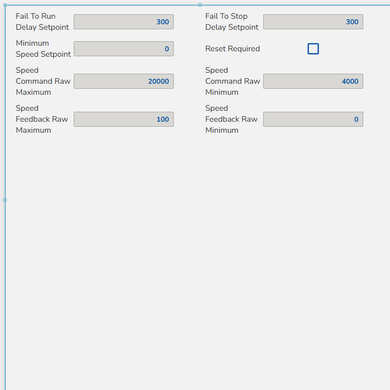Select the Reset Required label text
Image resolution: width=390 pixels, height=390 pixels.
pyautogui.click(x=233, y=49)
